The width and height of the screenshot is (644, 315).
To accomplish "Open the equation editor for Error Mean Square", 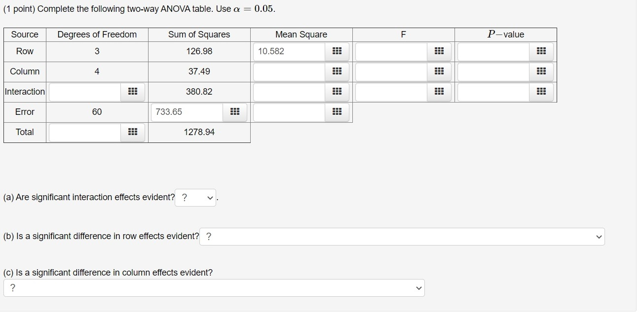I will point(337,112).
